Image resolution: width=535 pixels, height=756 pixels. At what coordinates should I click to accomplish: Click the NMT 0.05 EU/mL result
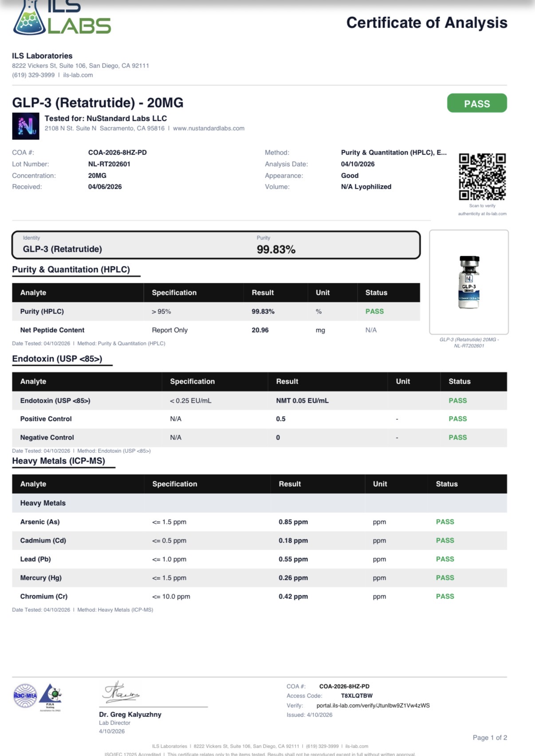coord(303,400)
